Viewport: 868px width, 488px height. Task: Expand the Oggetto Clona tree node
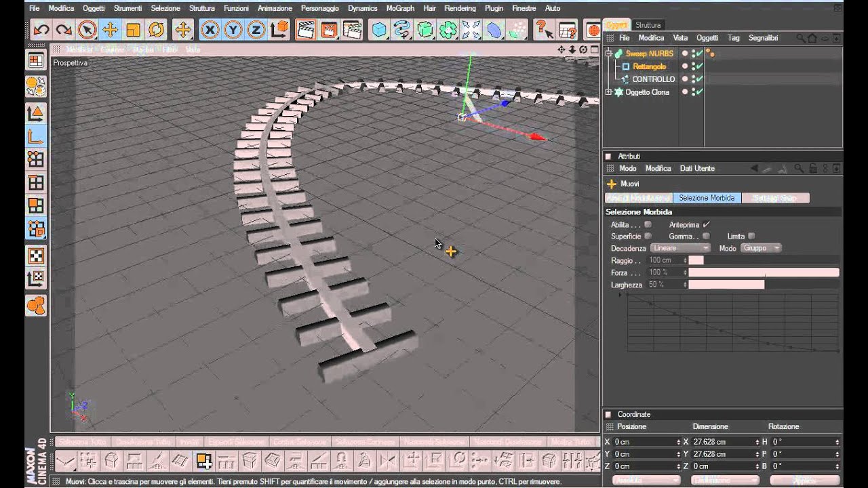608,92
